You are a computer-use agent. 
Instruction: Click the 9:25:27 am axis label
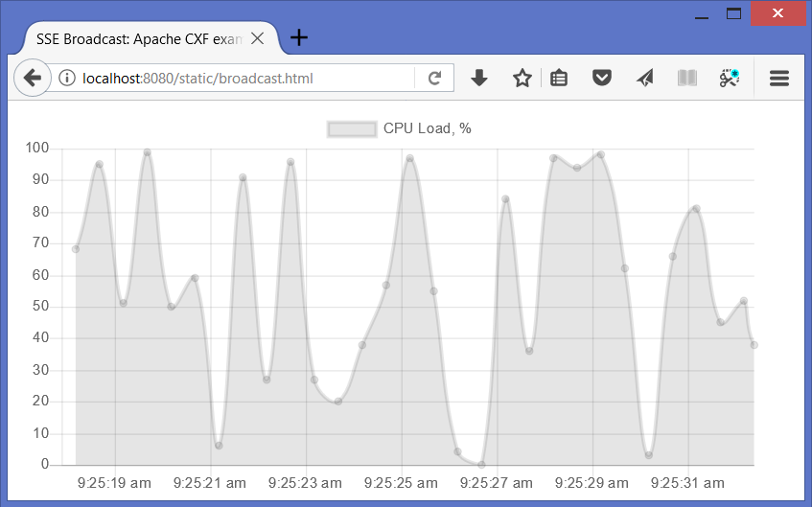coord(496,483)
